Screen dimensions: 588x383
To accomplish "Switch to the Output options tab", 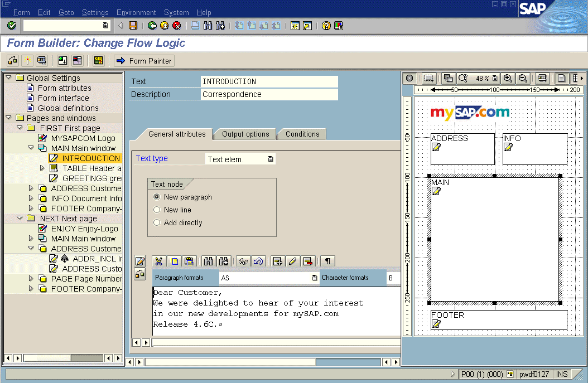I will click(x=245, y=134).
